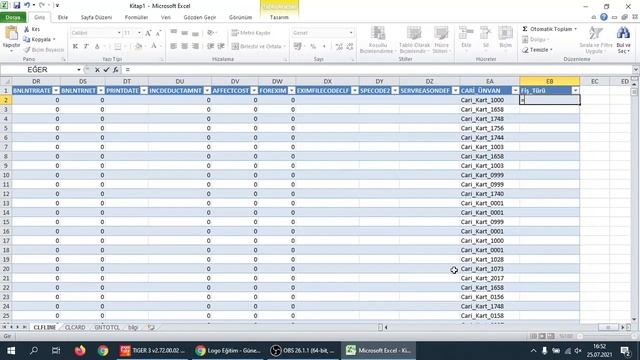640x360 pixels.
Task: Toggle bold K formatting button
Action: (x=75, y=47)
